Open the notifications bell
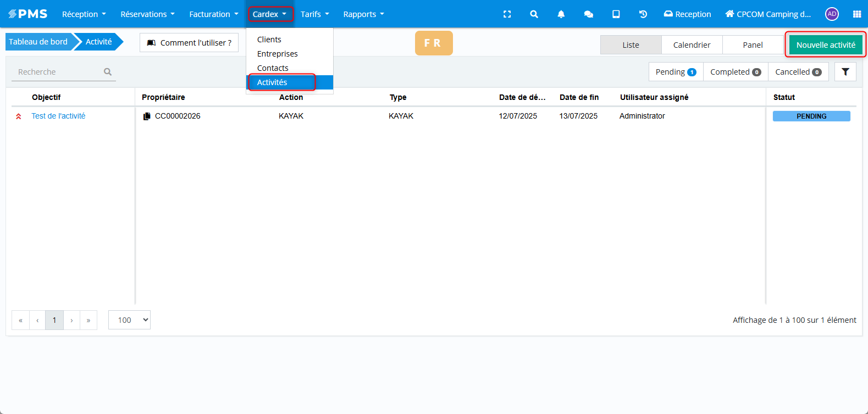This screenshot has width=868, height=414. pyautogui.click(x=561, y=14)
